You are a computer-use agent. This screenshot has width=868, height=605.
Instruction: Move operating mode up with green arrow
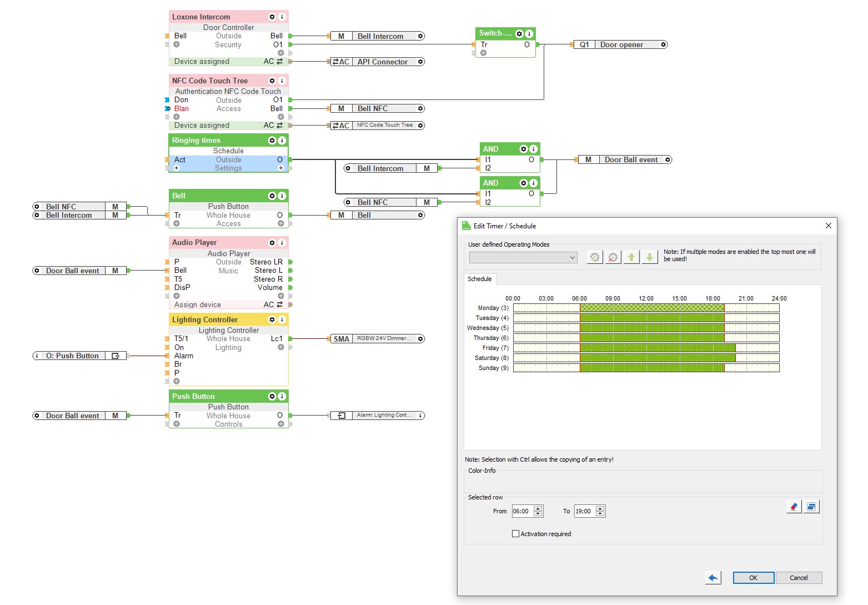click(631, 257)
